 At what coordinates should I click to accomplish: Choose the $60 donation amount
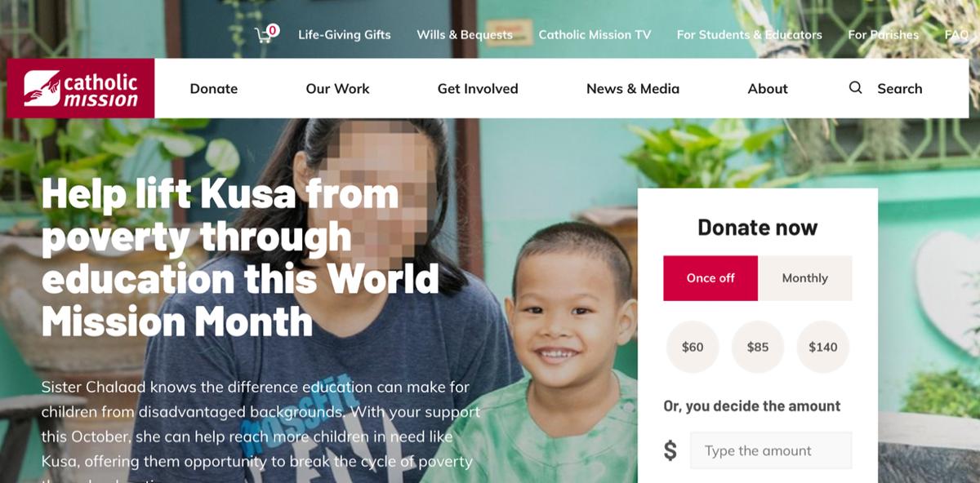tap(693, 347)
